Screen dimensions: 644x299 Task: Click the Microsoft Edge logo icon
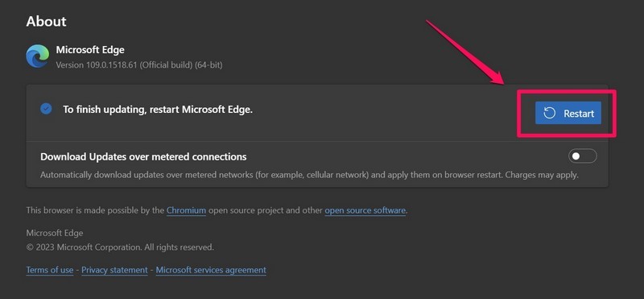(x=38, y=56)
